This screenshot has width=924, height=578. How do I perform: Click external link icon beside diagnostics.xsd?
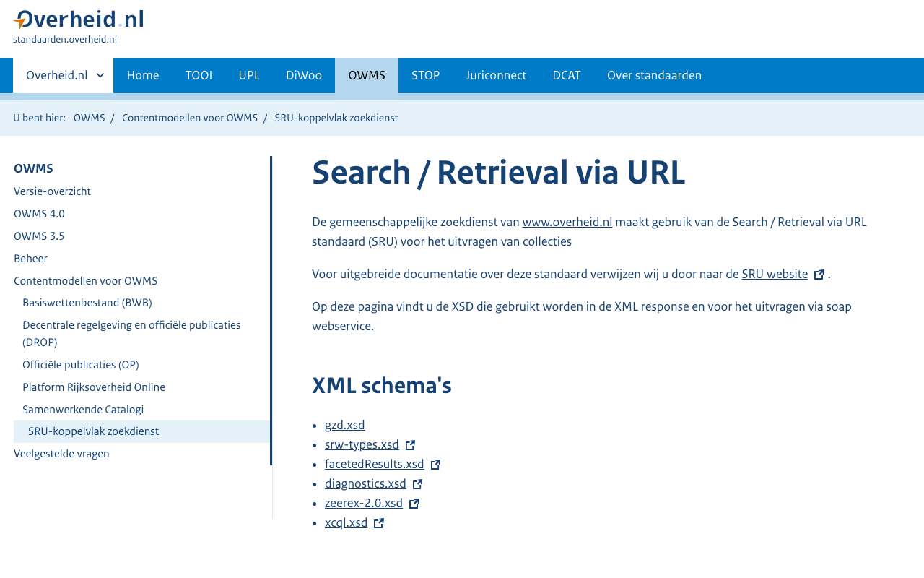[x=417, y=484]
